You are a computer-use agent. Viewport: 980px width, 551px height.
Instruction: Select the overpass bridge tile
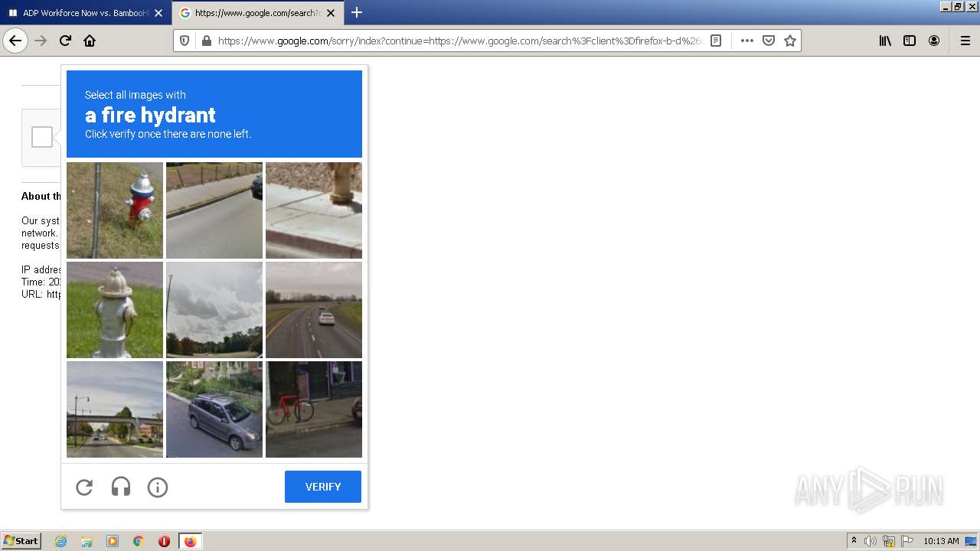tap(115, 409)
